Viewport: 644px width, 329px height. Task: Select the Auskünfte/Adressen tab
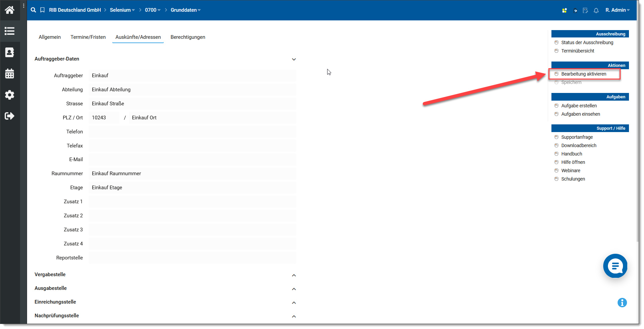coord(138,37)
